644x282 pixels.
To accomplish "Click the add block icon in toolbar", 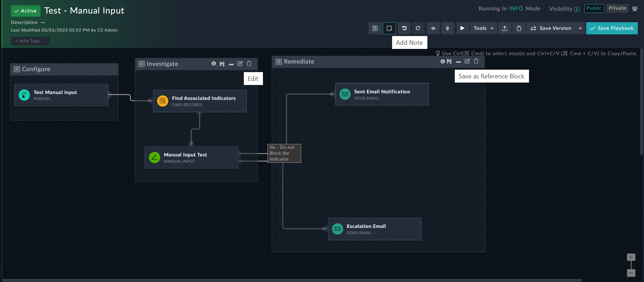I will (x=375, y=28).
